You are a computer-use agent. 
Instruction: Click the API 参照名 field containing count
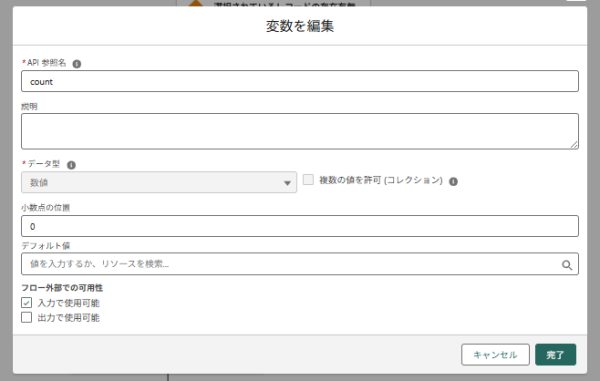[300, 81]
